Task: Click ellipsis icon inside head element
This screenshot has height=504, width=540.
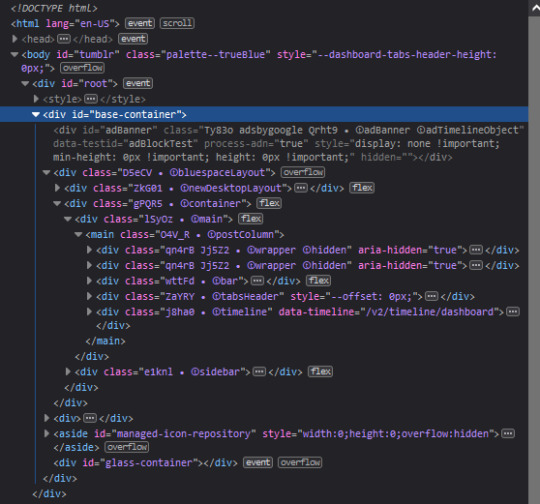Action: [64, 39]
